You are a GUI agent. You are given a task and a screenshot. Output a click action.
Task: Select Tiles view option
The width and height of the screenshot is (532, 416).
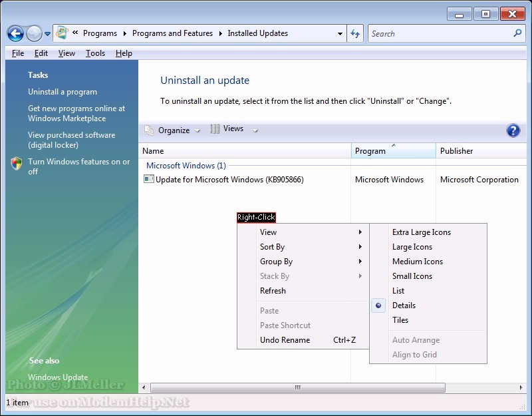point(428,320)
